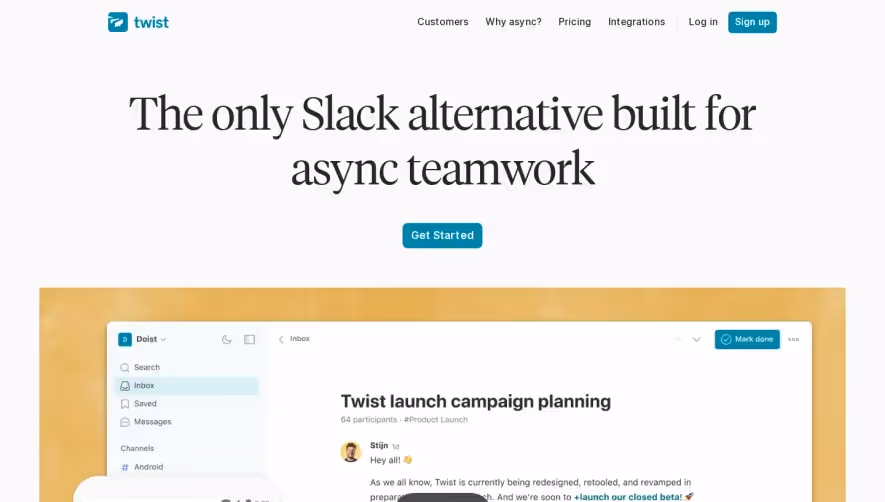Select Inbox in the sidebar
The height and width of the screenshot is (502, 885).
188,386
